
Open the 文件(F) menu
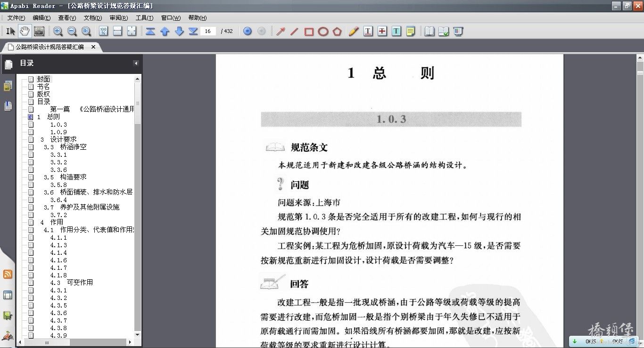tap(16, 18)
